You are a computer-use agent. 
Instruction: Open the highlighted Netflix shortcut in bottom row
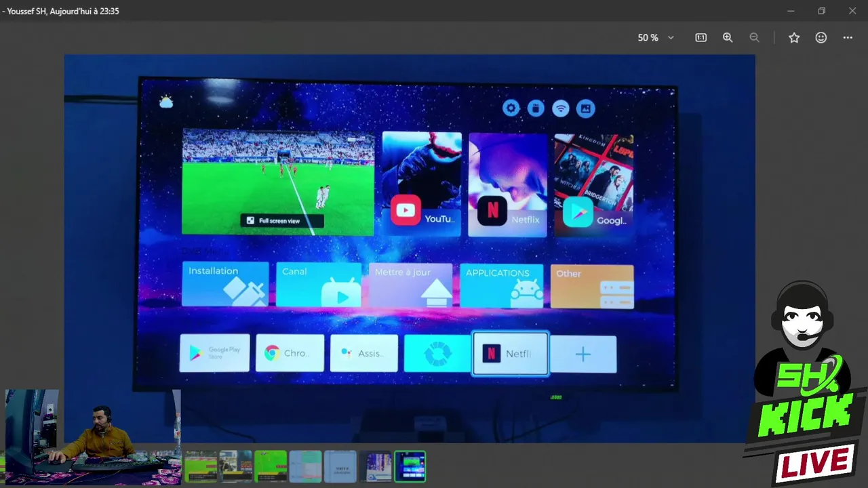point(510,353)
